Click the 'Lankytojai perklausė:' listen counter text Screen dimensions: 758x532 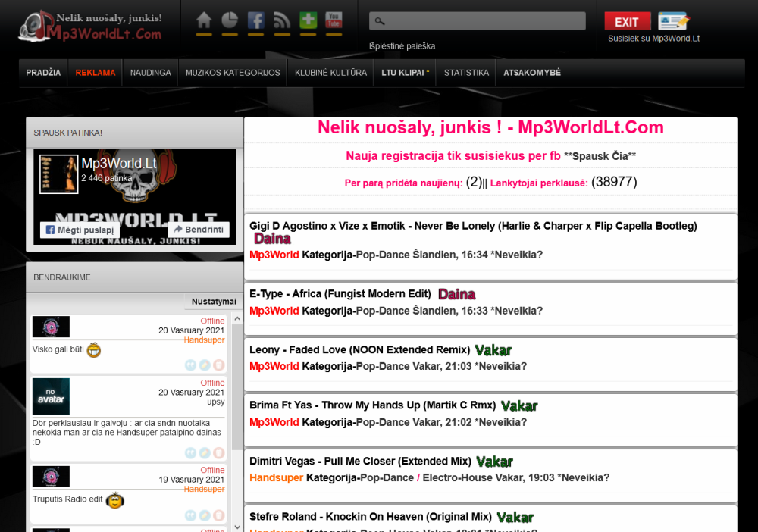point(539,183)
